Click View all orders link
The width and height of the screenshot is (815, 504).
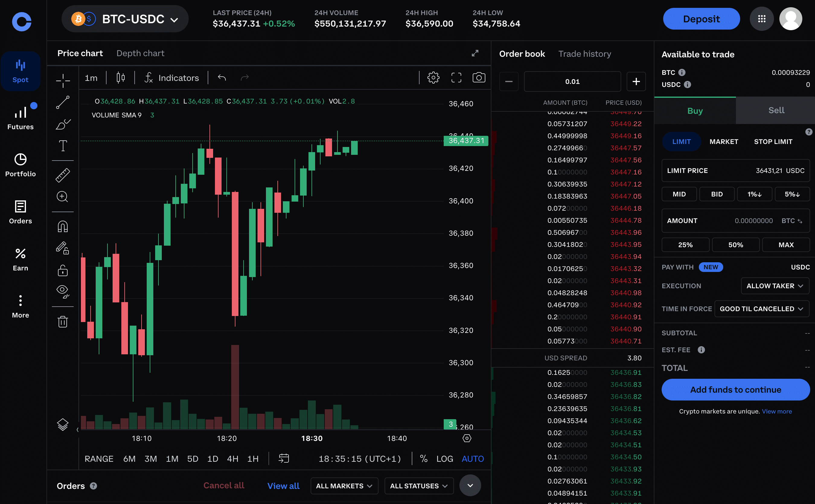pyautogui.click(x=283, y=486)
